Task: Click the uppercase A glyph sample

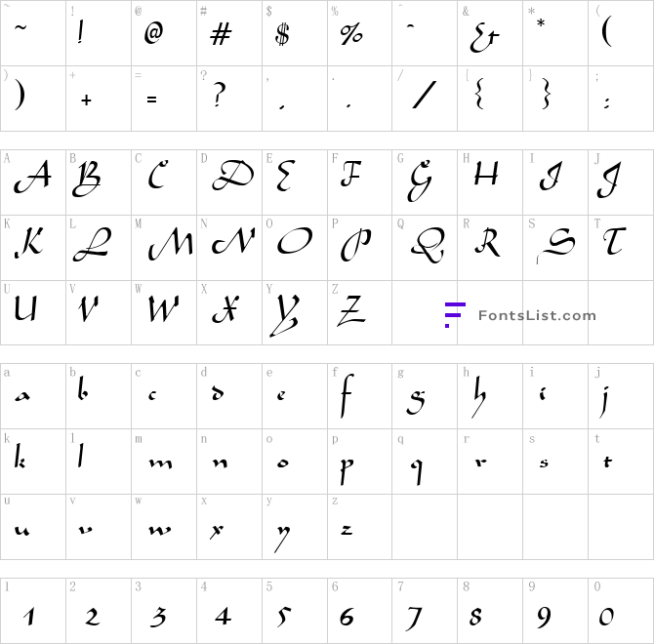Action: [x=32, y=178]
